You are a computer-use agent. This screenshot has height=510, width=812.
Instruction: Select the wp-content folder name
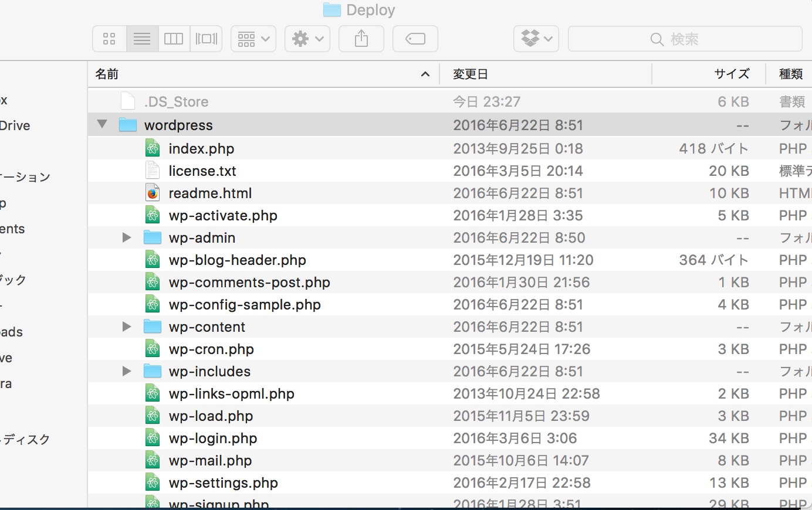(207, 327)
